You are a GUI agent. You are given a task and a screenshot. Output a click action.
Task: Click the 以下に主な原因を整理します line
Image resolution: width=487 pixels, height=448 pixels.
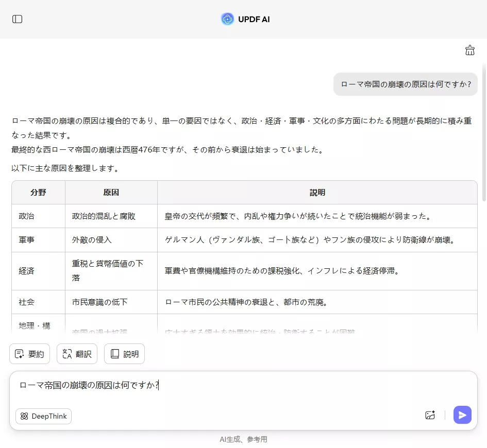click(65, 168)
